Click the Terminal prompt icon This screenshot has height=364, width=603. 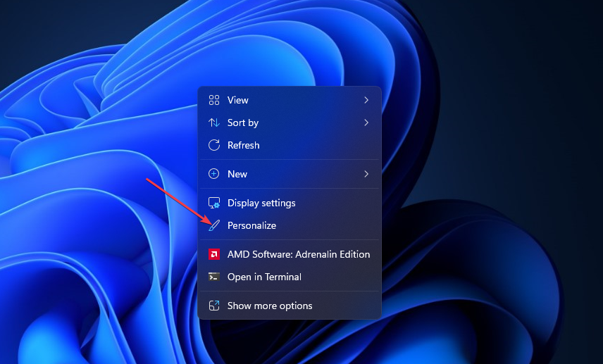pos(214,277)
